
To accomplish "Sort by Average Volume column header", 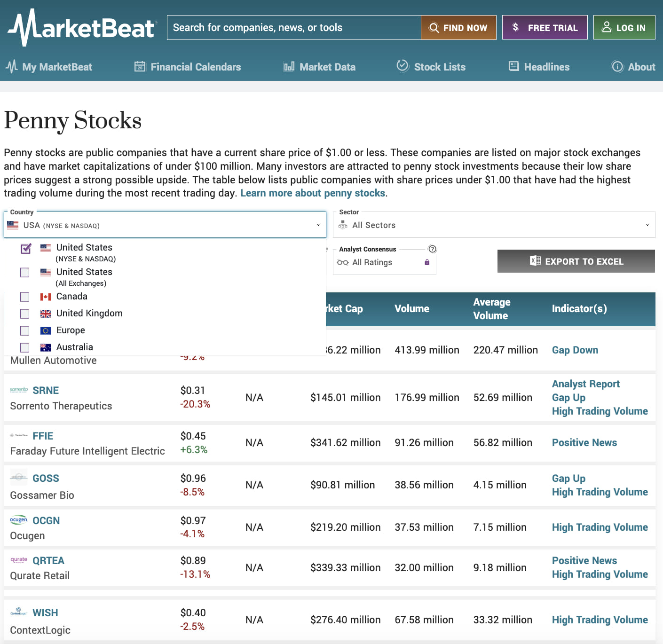I will pyautogui.click(x=492, y=309).
